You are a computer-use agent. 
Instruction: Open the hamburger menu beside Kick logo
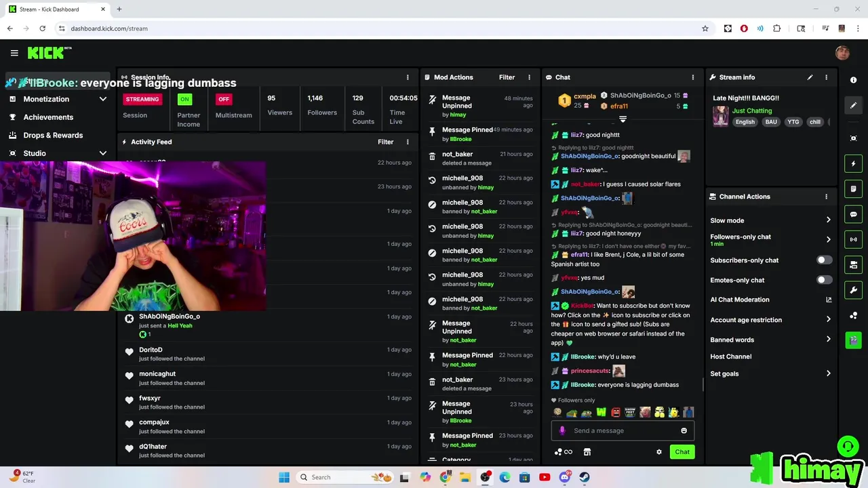(x=14, y=53)
